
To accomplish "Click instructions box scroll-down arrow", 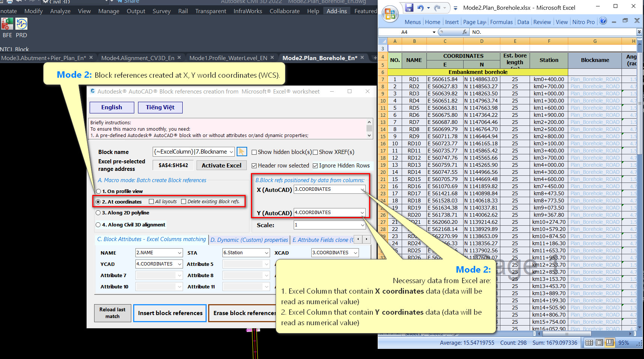I will pyautogui.click(x=369, y=135).
